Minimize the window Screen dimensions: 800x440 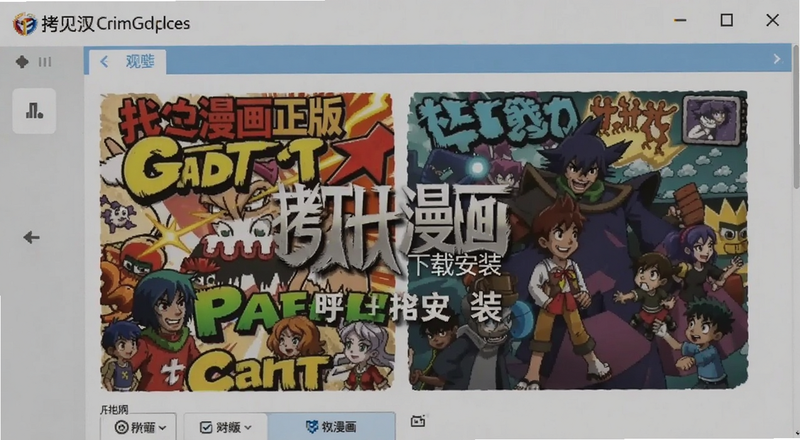[x=680, y=20]
